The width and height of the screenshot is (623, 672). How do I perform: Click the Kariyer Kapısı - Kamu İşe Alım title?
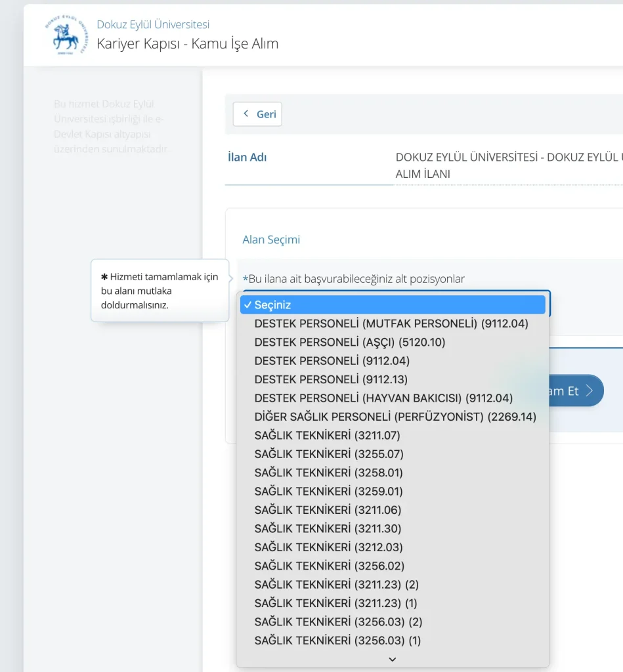(x=187, y=44)
